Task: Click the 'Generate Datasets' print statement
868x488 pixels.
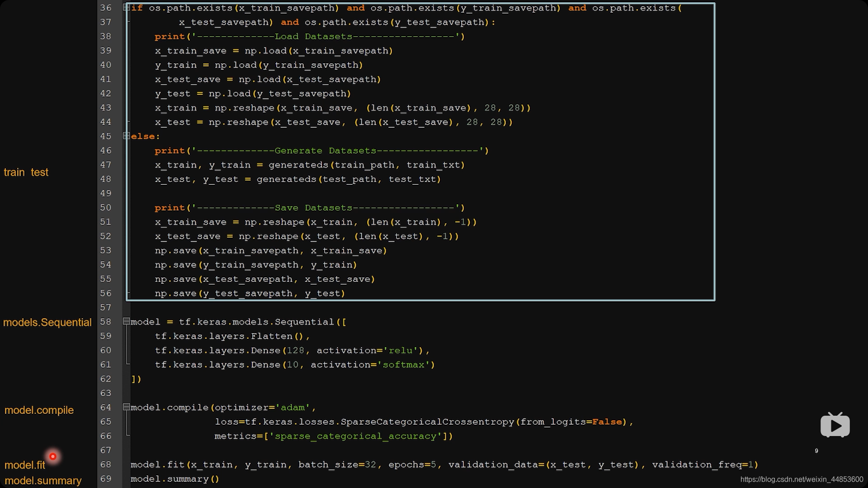Action: coord(321,150)
